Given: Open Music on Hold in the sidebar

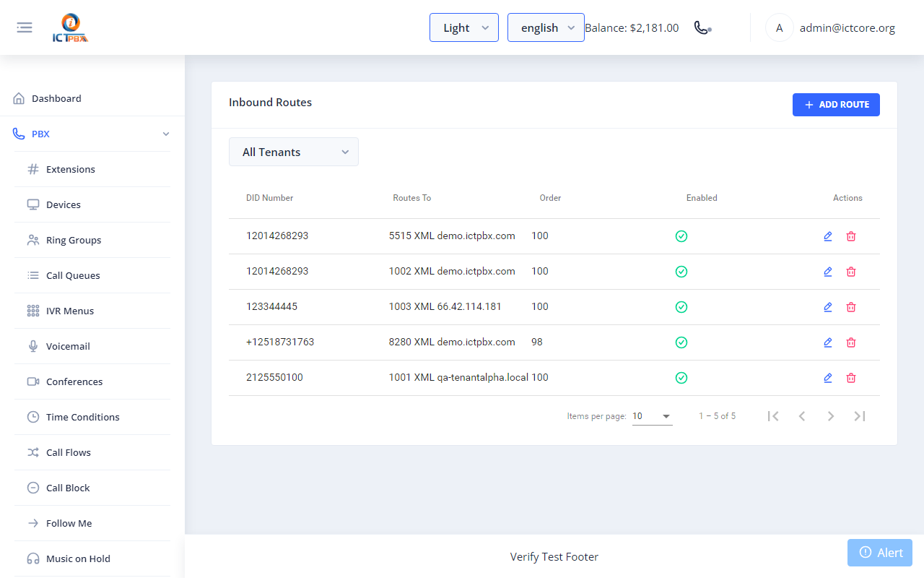Looking at the screenshot, I should tap(92, 558).
